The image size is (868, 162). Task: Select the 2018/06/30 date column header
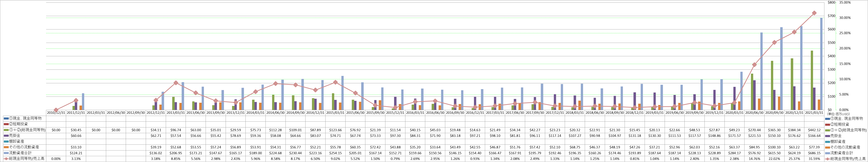point(595,113)
